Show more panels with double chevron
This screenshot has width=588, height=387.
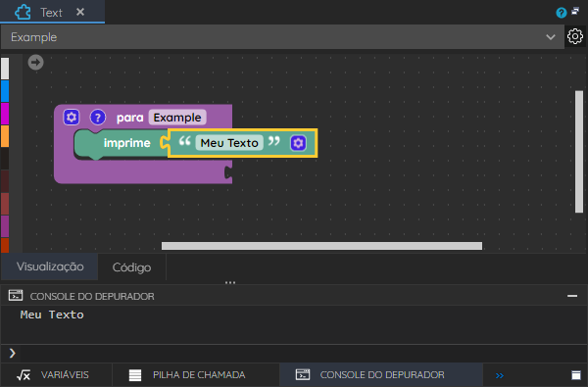point(500,375)
